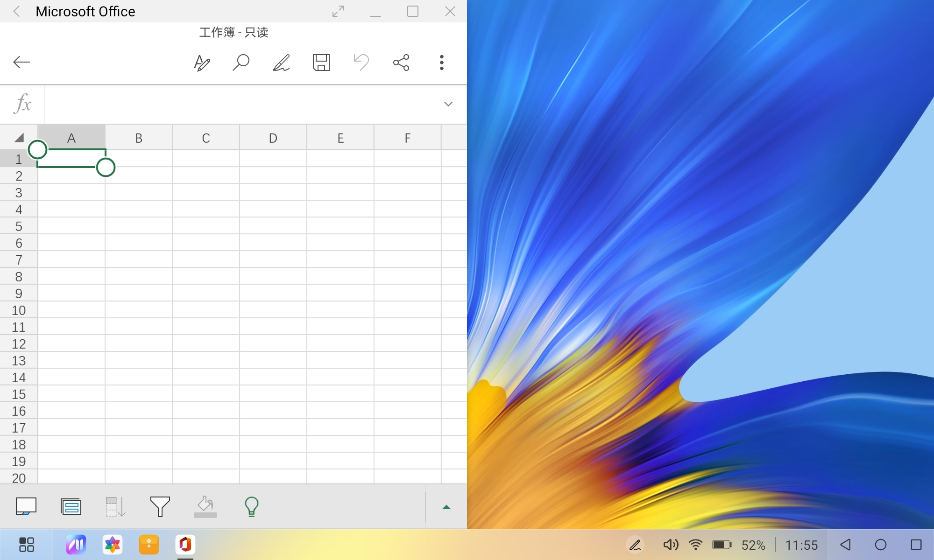
Task: Open Wi-Fi settings in tray
Action: (x=696, y=545)
